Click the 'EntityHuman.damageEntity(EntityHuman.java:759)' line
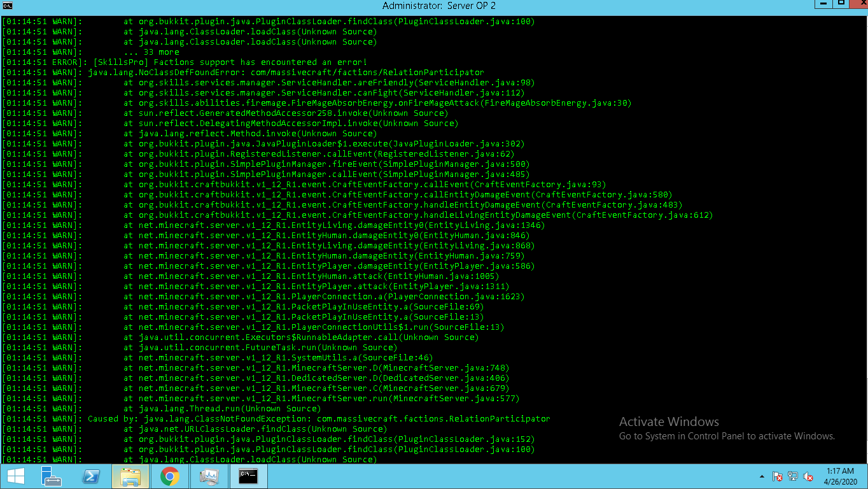The width and height of the screenshot is (868, 489). click(263, 256)
